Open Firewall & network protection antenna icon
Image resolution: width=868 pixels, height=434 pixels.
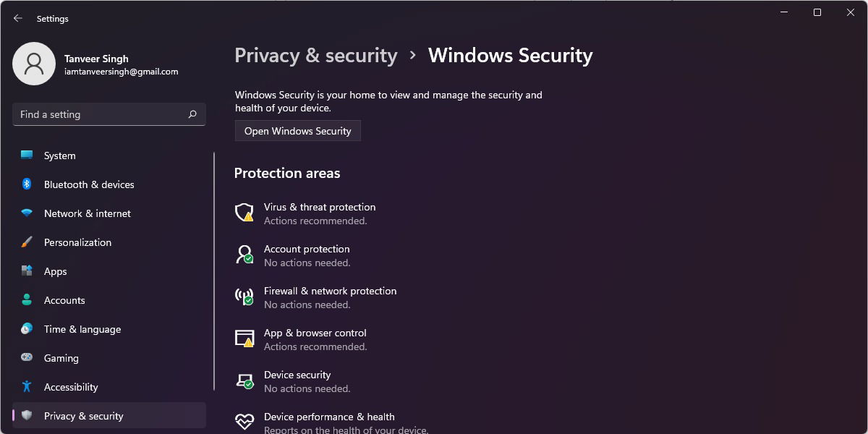[244, 297]
